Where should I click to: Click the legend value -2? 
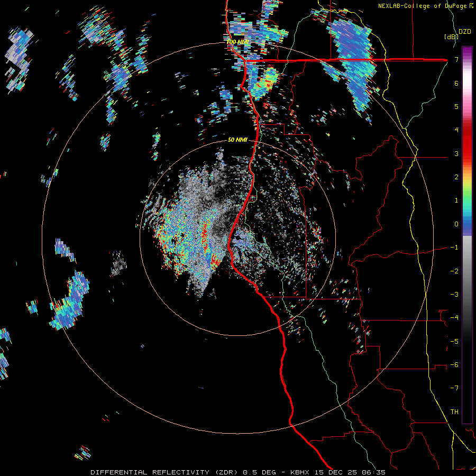(454, 271)
